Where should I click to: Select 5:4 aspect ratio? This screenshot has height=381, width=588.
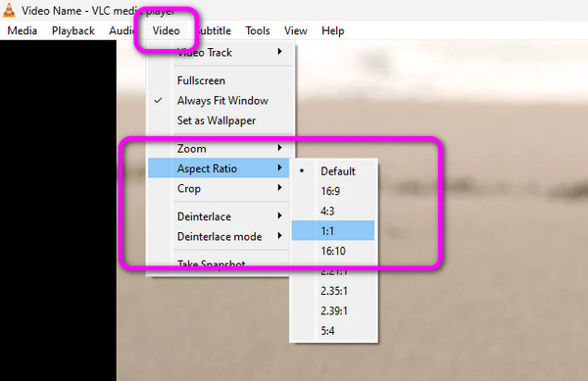tap(333, 331)
